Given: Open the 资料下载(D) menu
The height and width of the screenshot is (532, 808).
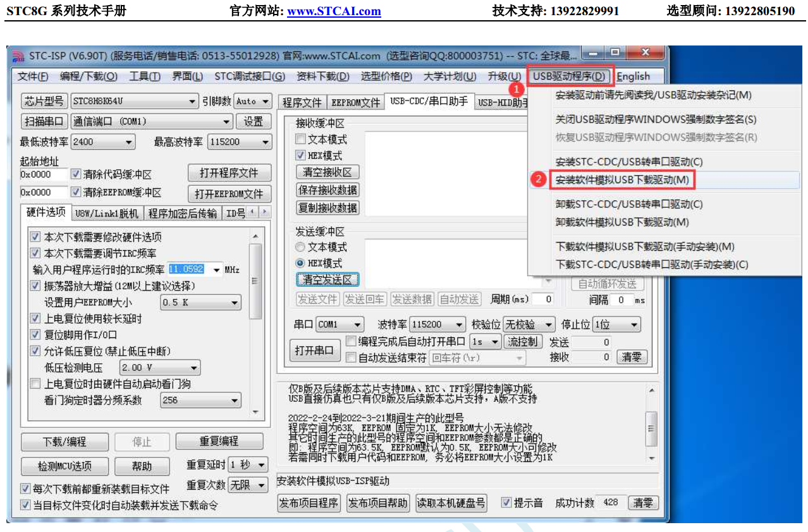Looking at the screenshot, I should [322, 76].
